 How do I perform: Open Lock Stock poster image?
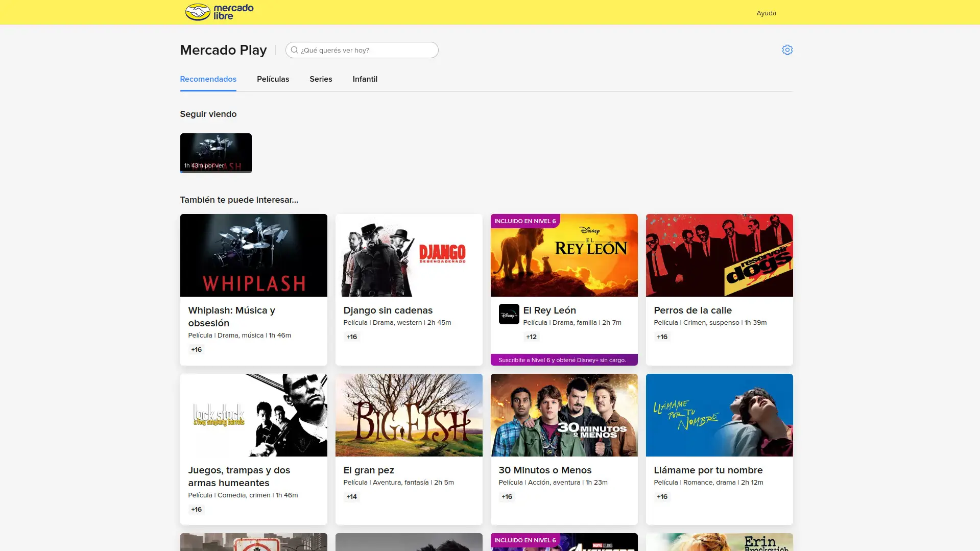253,415
